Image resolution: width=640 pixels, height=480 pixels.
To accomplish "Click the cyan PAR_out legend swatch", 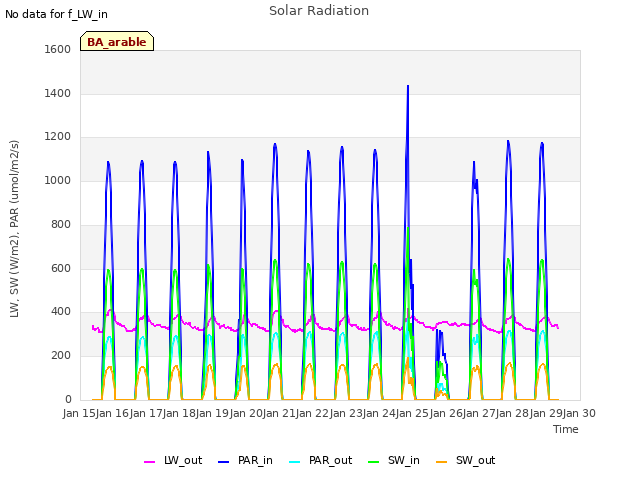I will [x=295, y=462].
